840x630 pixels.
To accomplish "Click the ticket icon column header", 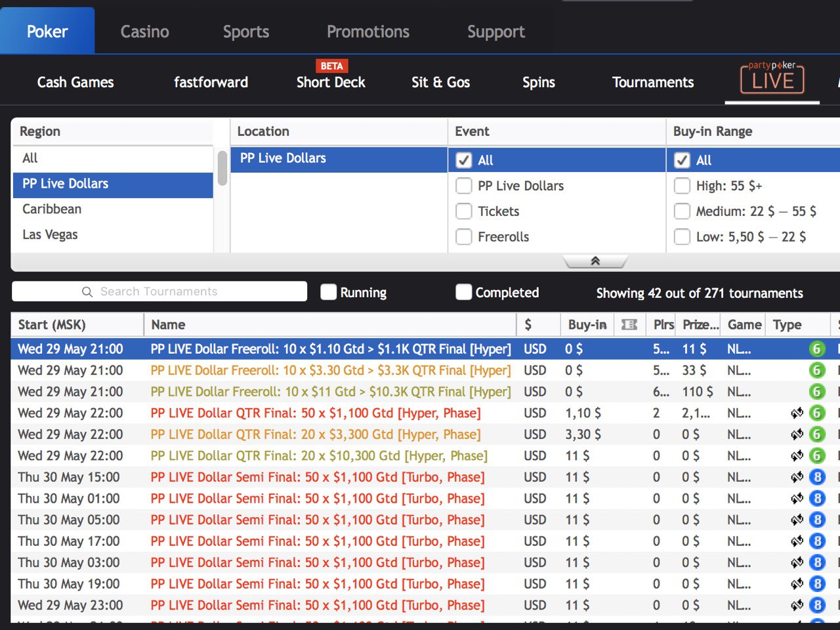I will tap(629, 325).
